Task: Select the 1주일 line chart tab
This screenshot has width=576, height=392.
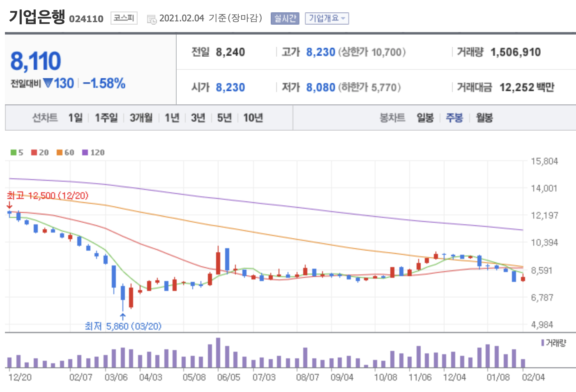Action: (106, 118)
